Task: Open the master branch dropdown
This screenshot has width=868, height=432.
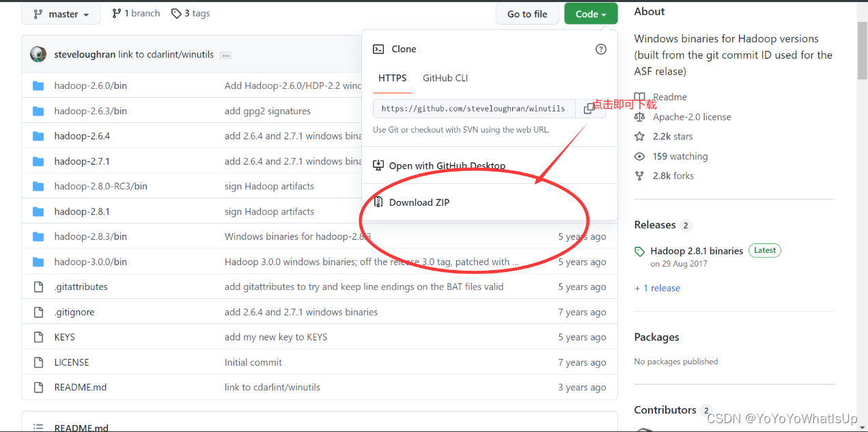Action: click(61, 14)
